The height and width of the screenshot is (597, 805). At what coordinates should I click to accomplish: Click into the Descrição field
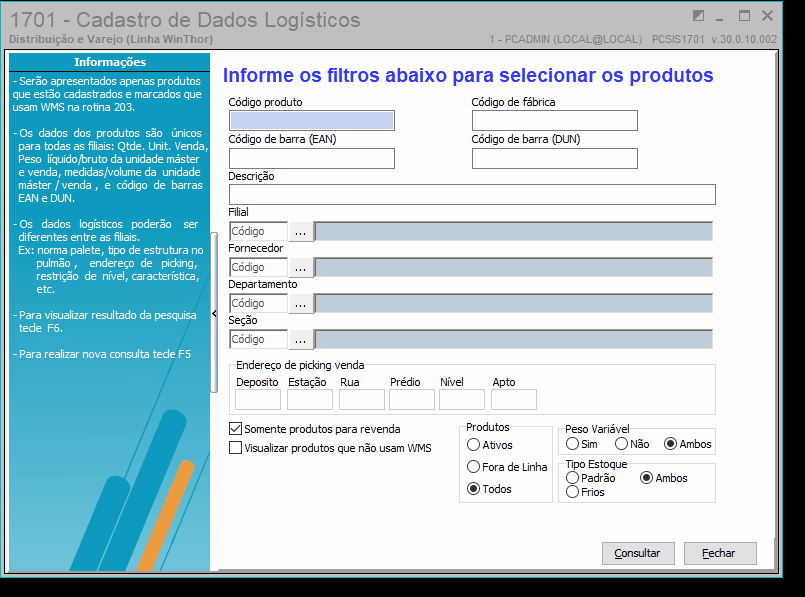point(472,195)
